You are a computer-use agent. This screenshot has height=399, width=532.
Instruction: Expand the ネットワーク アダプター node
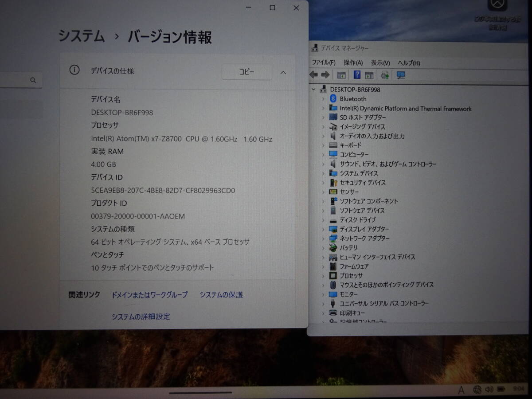323,239
